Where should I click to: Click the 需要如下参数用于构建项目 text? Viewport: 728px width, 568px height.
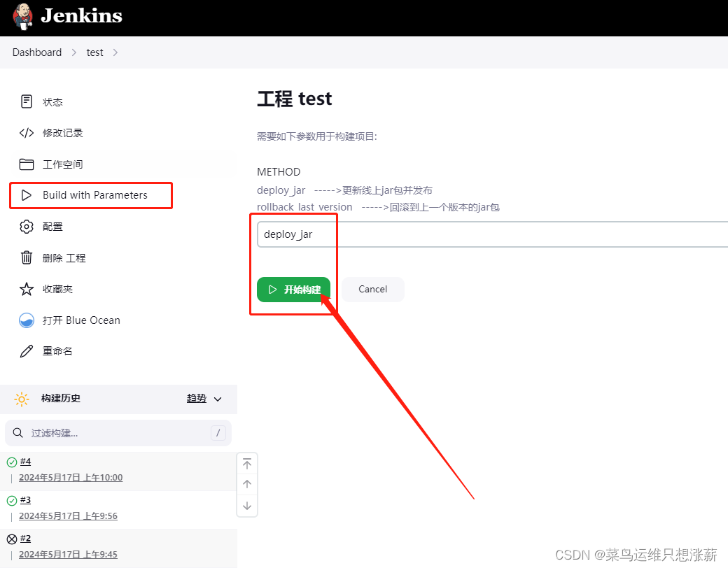317,136
